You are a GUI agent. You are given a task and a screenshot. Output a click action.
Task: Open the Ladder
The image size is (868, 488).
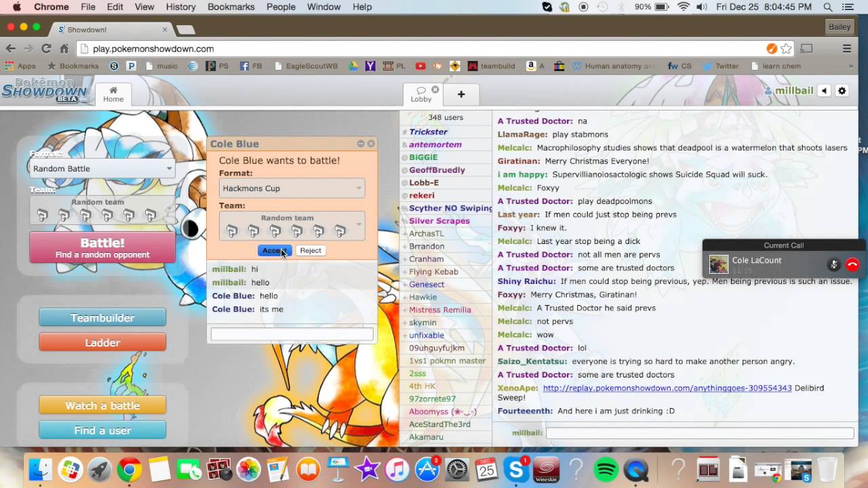click(102, 342)
